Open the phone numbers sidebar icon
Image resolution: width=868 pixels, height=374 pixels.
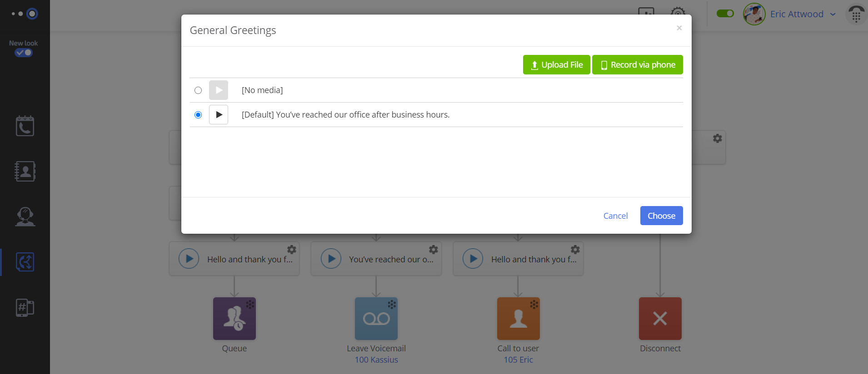pyautogui.click(x=25, y=307)
